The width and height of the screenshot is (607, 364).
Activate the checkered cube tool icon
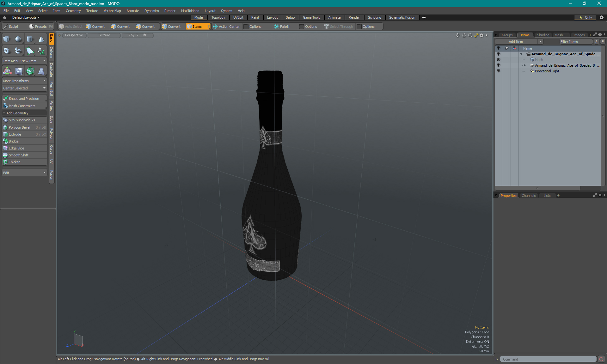(x=30, y=71)
